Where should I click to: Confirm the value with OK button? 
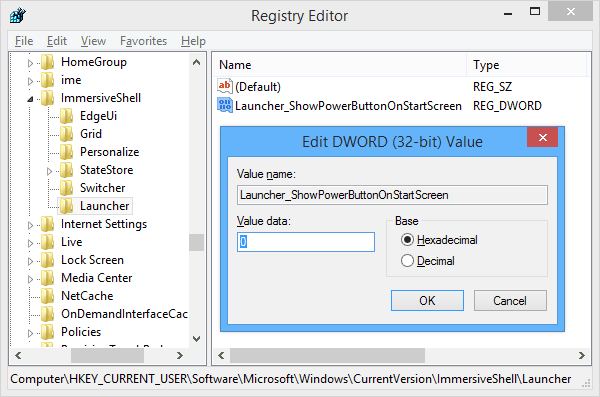tap(427, 301)
